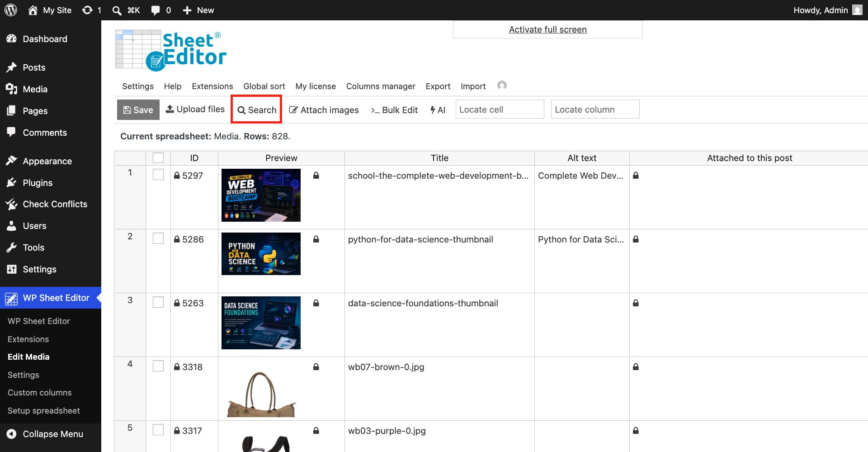Open the comments bubble in the admin bar
The width and height of the screenshot is (868, 452).
[156, 10]
